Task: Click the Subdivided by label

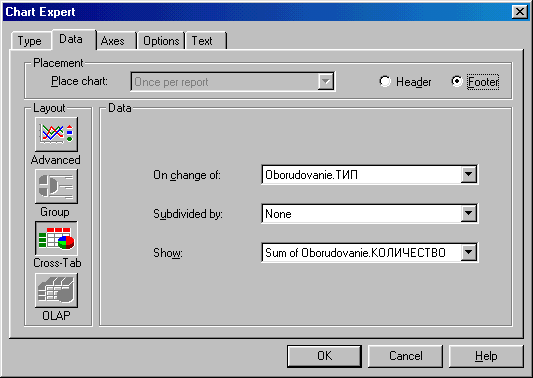Action: [x=188, y=214]
